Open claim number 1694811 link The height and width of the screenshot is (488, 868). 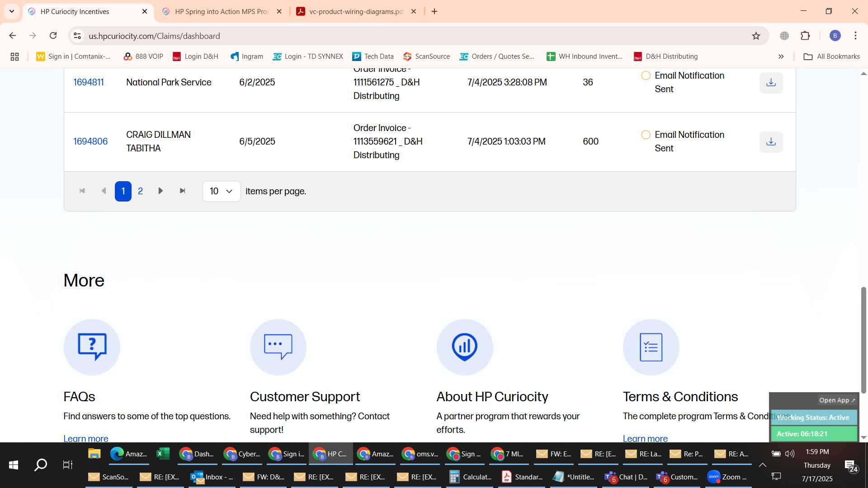tap(89, 82)
